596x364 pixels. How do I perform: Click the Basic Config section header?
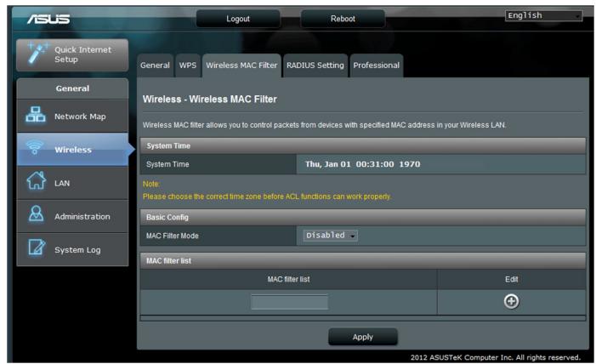pos(363,217)
